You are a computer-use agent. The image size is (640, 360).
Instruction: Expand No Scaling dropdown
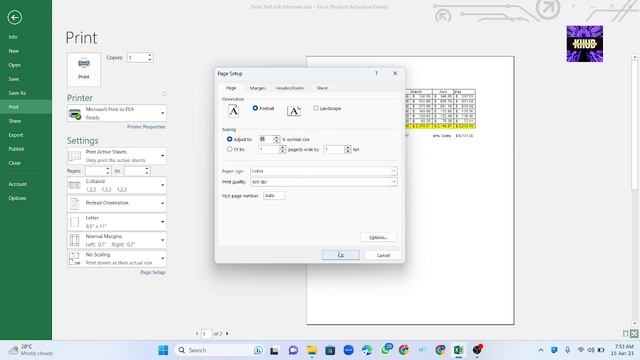click(117, 258)
